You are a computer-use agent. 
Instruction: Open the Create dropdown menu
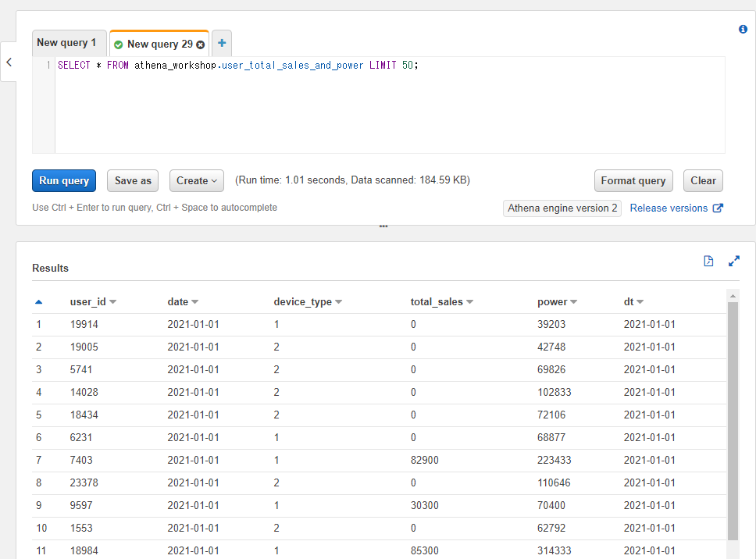[196, 180]
